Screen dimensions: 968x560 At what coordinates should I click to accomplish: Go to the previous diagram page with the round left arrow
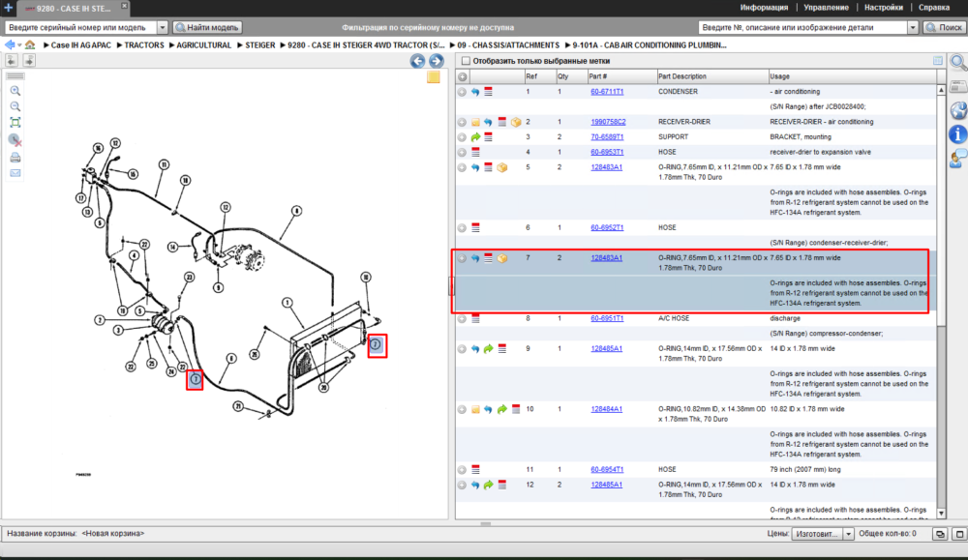click(x=418, y=60)
